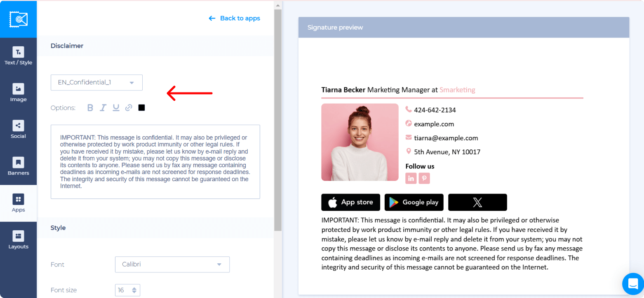Click the Google play badge
Image resolution: width=644 pixels, height=298 pixels.
point(414,202)
